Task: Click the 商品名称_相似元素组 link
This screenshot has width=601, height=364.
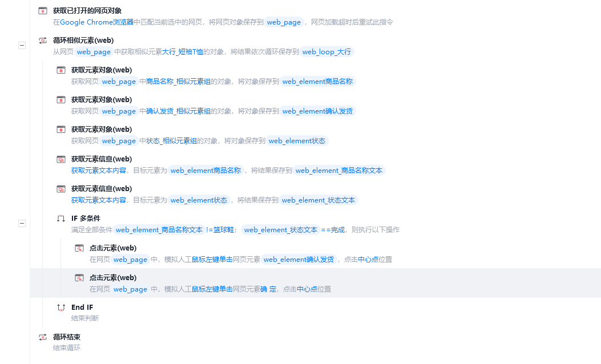Action: click(x=178, y=82)
